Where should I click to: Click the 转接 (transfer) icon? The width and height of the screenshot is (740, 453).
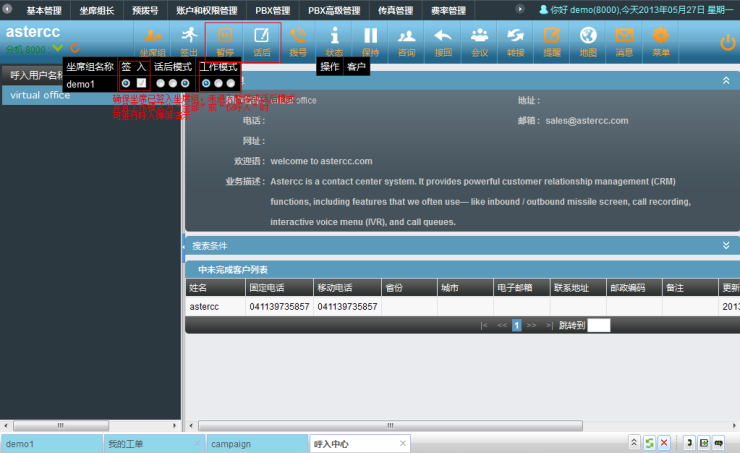515,40
